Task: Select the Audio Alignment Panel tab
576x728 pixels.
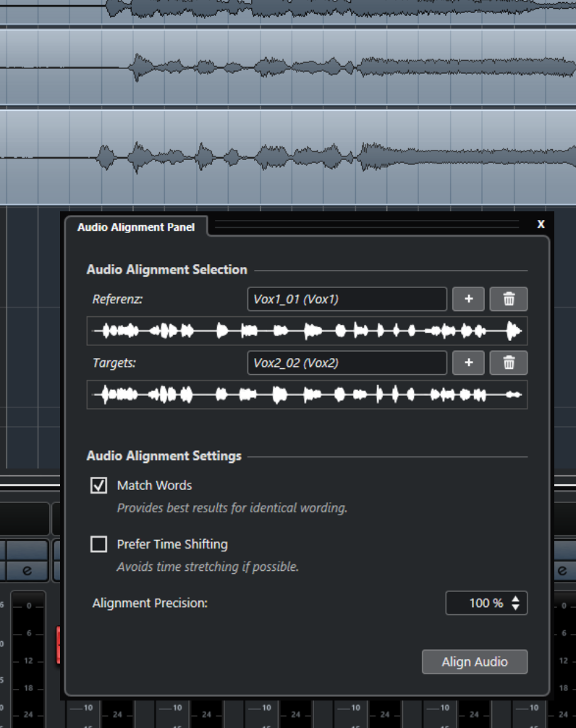Action: coord(136,227)
